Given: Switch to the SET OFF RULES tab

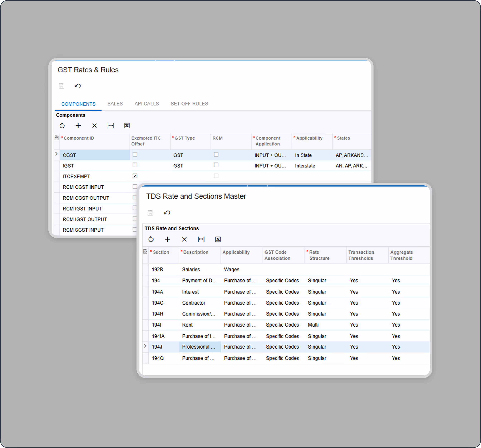Looking at the screenshot, I should [189, 104].
